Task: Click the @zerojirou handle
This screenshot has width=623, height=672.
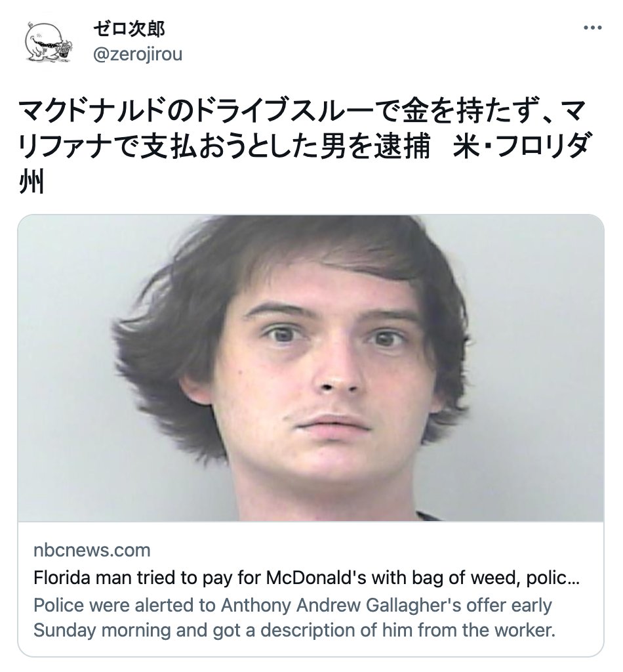Action: point(138,54)
